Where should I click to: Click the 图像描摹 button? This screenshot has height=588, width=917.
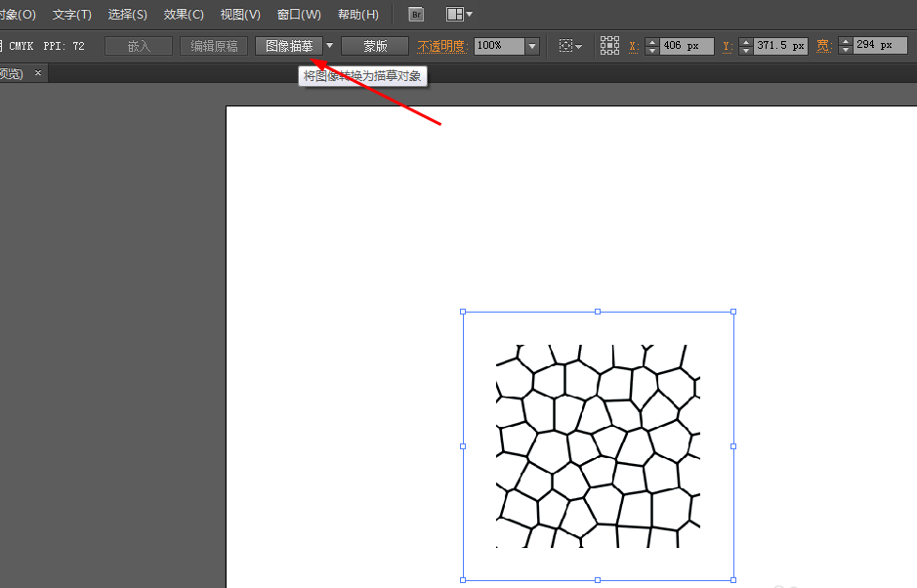(x=289, y=46)
